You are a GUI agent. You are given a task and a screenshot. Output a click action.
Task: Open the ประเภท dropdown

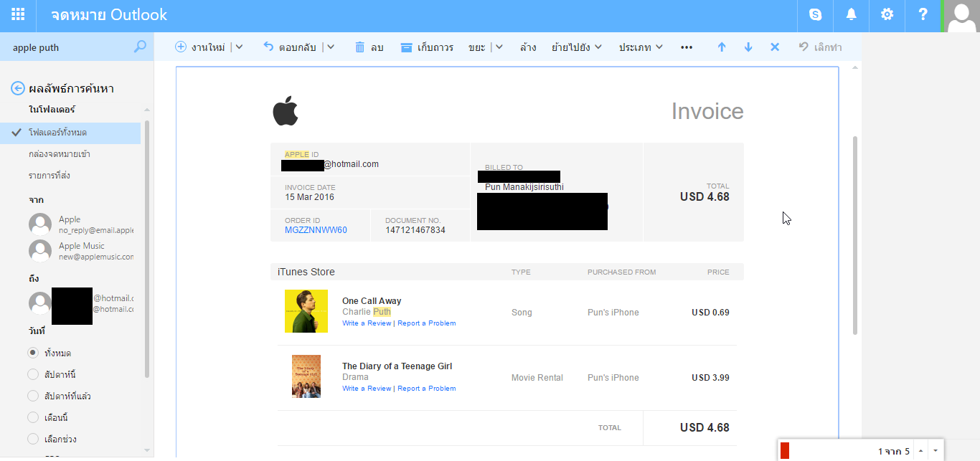(x=641, y=47)
